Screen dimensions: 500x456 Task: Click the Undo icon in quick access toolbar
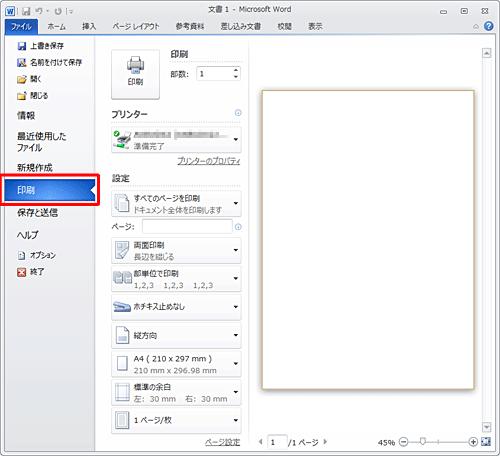39,11
